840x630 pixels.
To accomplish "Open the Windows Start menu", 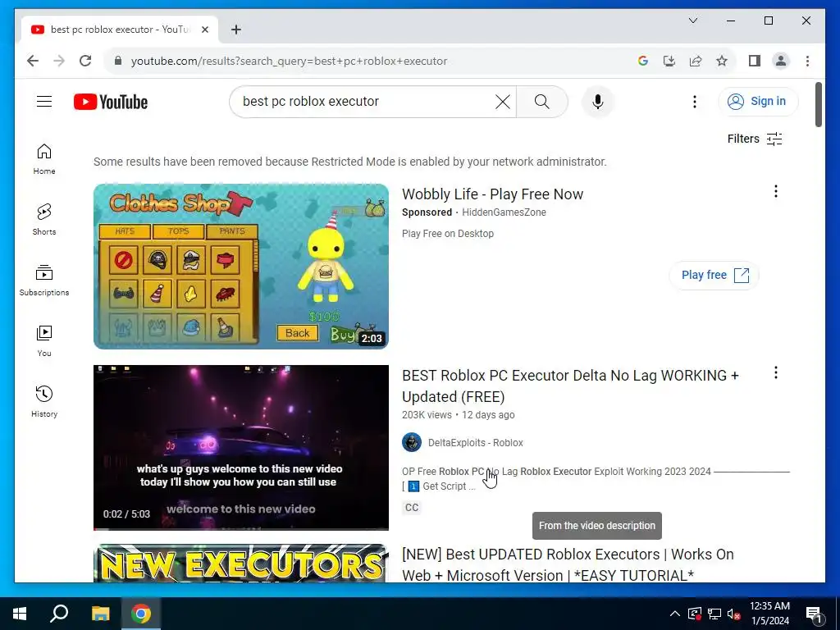I will coord(20,614).
